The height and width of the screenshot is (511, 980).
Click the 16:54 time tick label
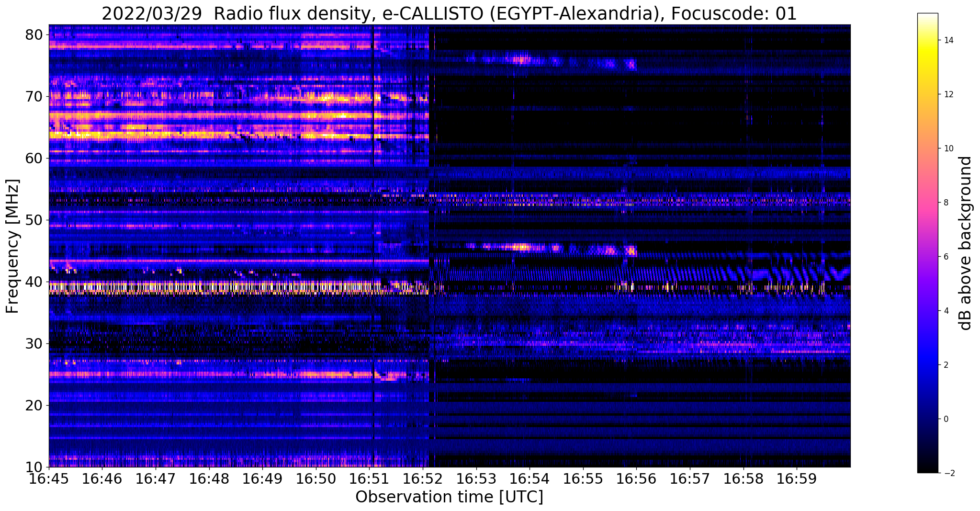pyautogui.click(x=530, y=478)
